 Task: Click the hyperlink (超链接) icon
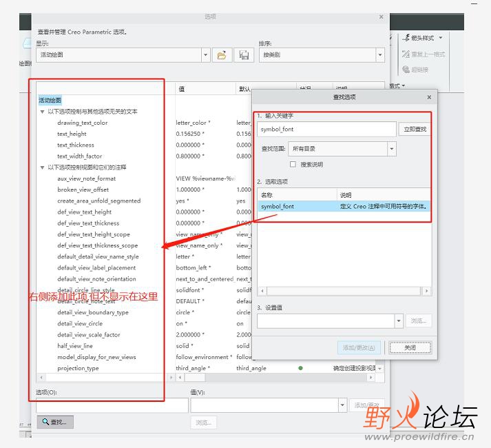point(406,70)
